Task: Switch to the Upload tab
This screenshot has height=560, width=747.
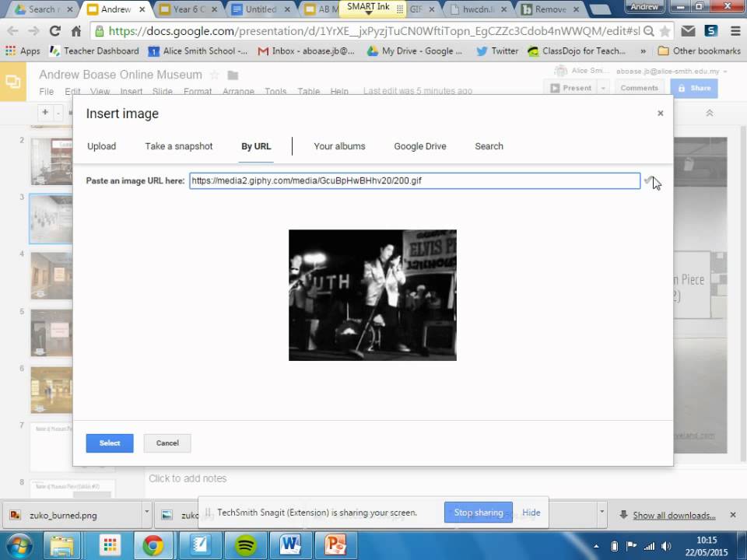Action: pos(101,146)
